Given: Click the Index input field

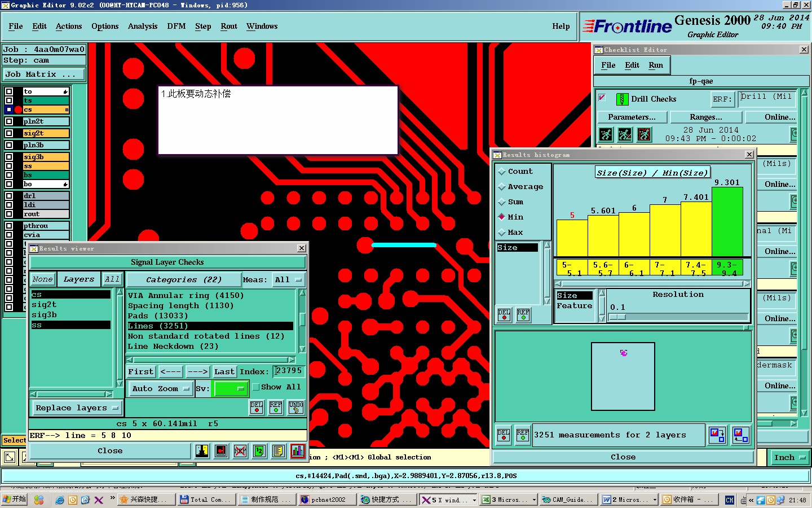Looking at the screenshot, I should 289,371.
